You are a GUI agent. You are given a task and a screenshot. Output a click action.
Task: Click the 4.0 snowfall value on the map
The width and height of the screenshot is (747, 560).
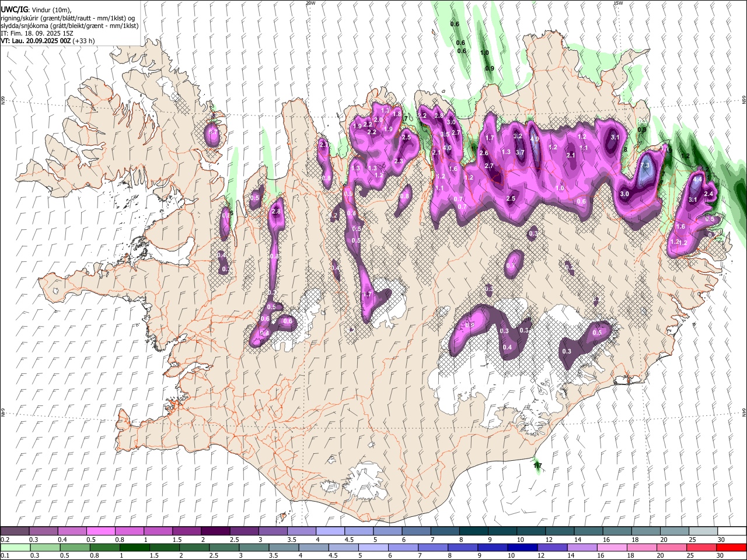tap(448, 148)
